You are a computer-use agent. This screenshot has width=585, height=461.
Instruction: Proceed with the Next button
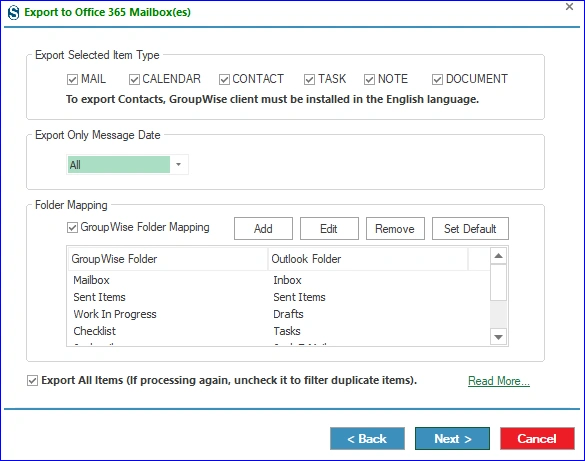pos(453,439)
